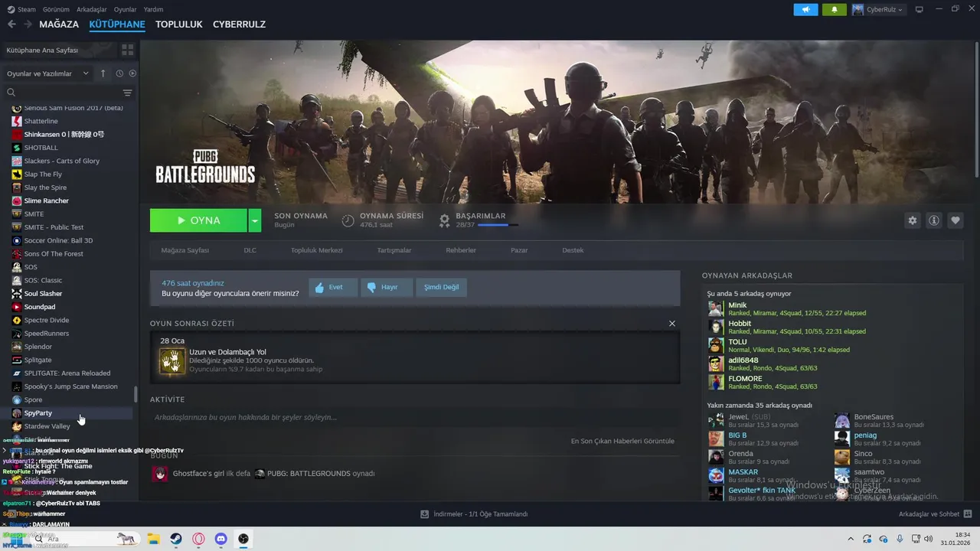This screenshot has width=980, height=551.
Task: Click the activity comment input field
Action: coord(413,417)
